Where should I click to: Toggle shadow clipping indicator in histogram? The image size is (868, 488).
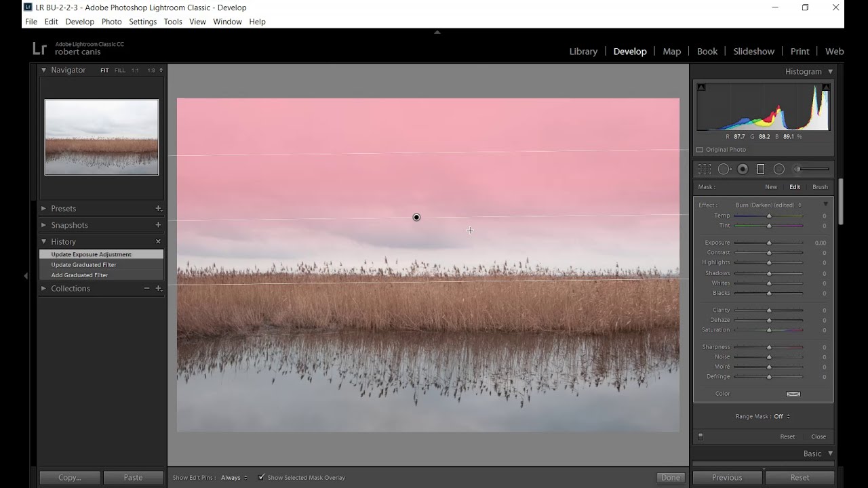tap(701, 87)
